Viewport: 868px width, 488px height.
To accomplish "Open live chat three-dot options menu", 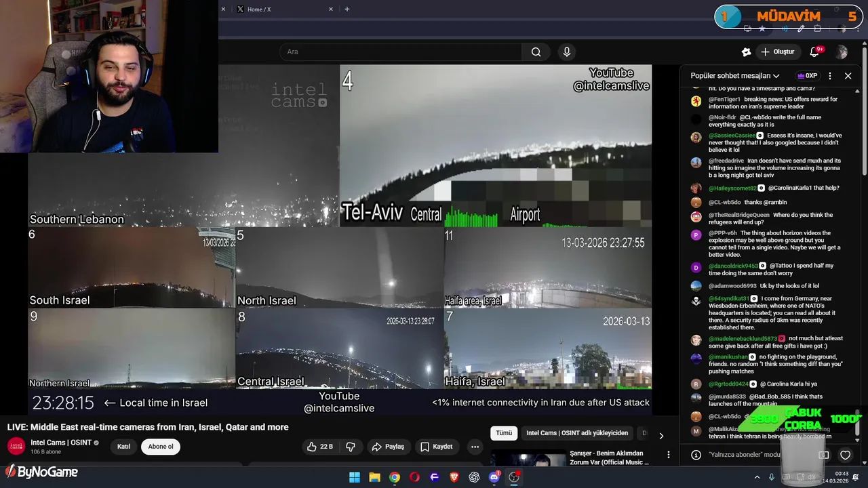I will click(x=830, y=76).
